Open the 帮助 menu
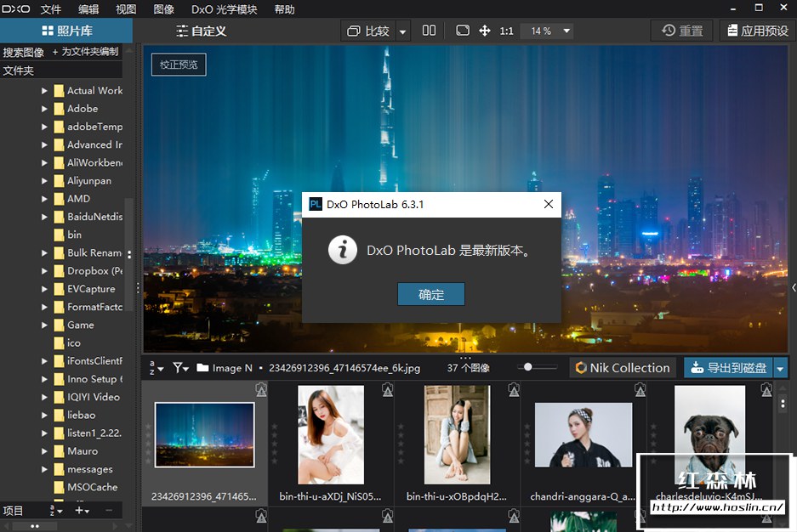 [284, 9]
